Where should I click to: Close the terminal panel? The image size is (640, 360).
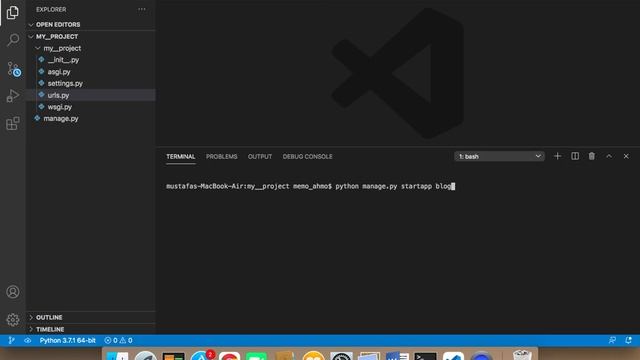[626, 156]
